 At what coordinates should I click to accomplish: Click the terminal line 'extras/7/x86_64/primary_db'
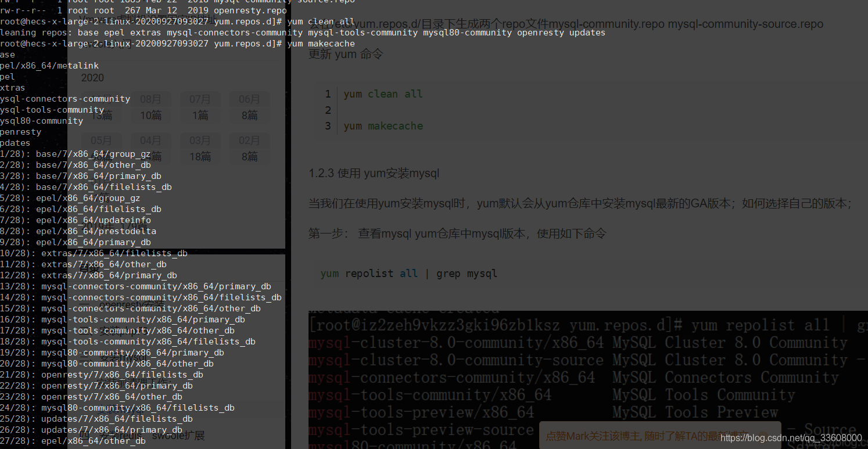(89, 275)
